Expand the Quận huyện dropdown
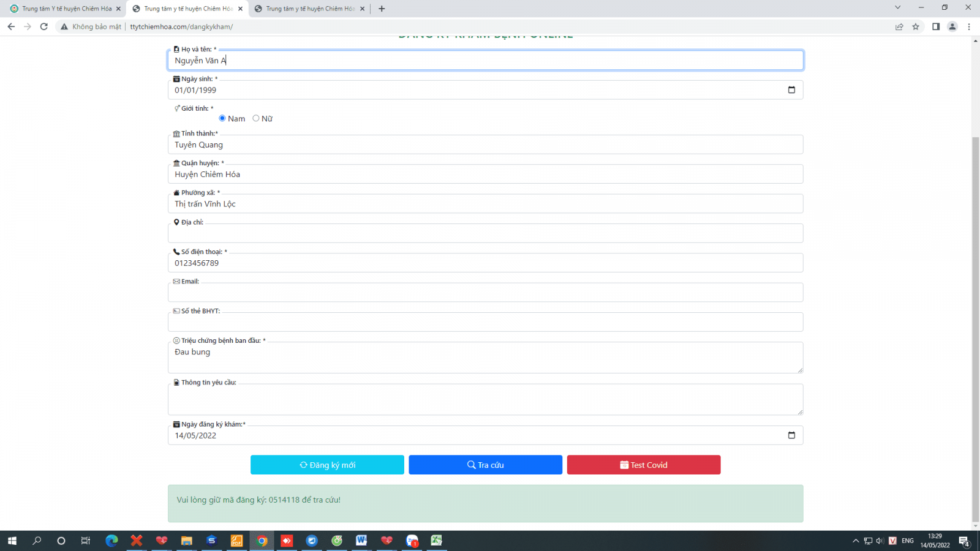This screenshot has width=980, height=551. point(485,174)
